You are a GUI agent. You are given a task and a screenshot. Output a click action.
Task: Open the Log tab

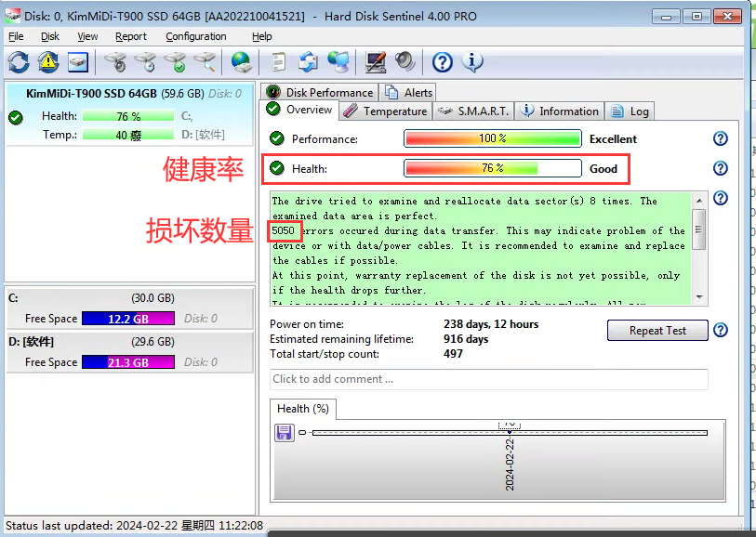(630, 111)
